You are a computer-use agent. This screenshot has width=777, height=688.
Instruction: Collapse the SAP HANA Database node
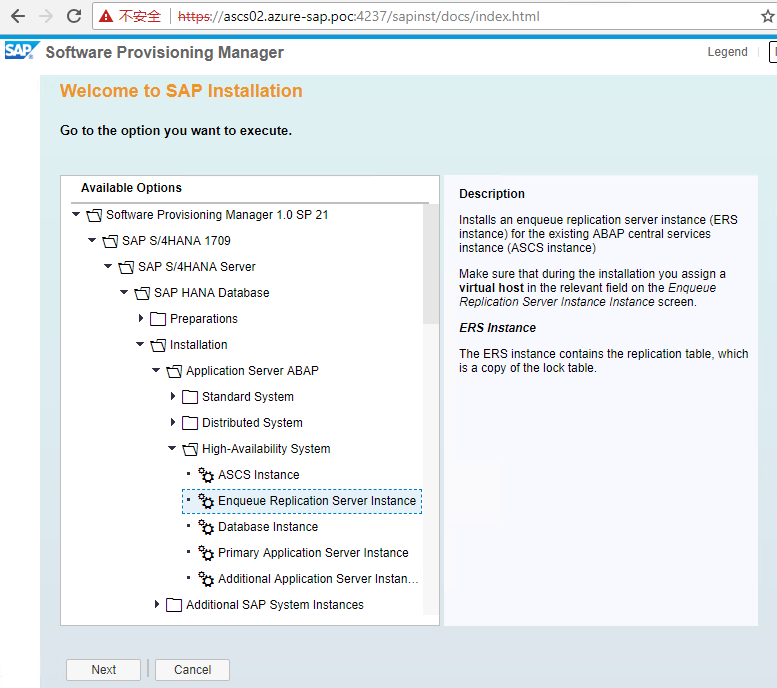point(124,292)
